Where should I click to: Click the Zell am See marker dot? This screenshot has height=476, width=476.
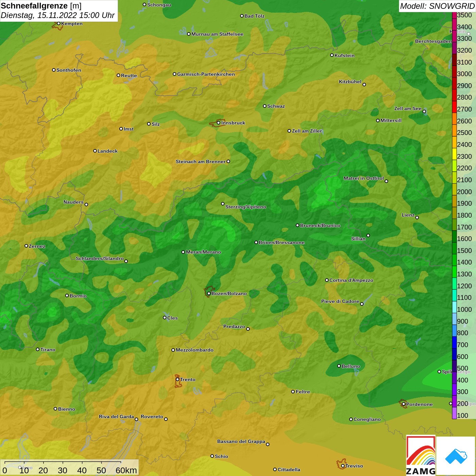[x=424, y=112]
